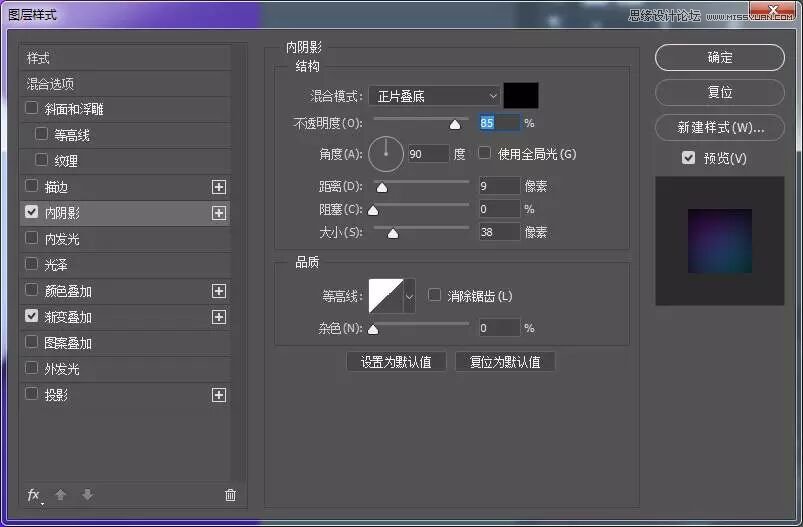Click the 不透明度 value field showing 85
This screenshot has width=803, height=527.
pos(499,123)
